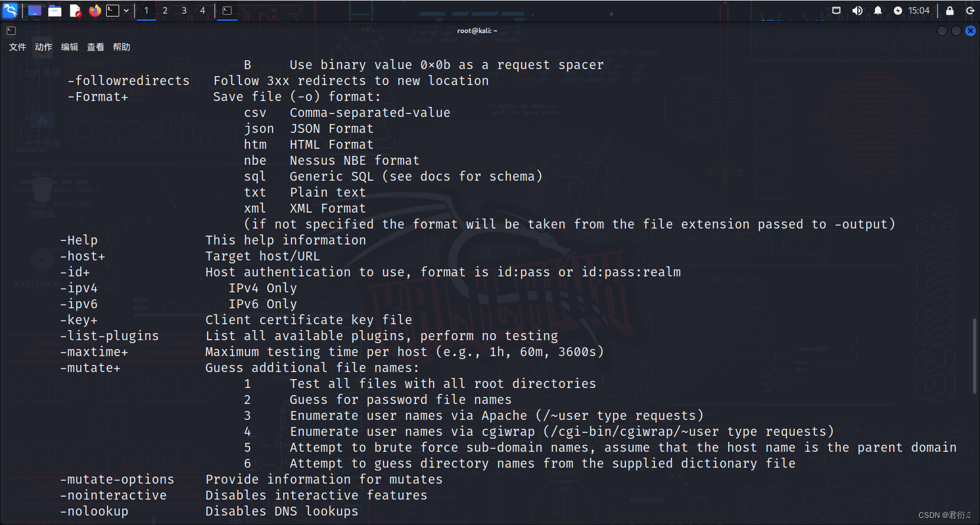The image size is (980, 525).
Task: Click the -ipv4 option text
Action: coord(78,288)
